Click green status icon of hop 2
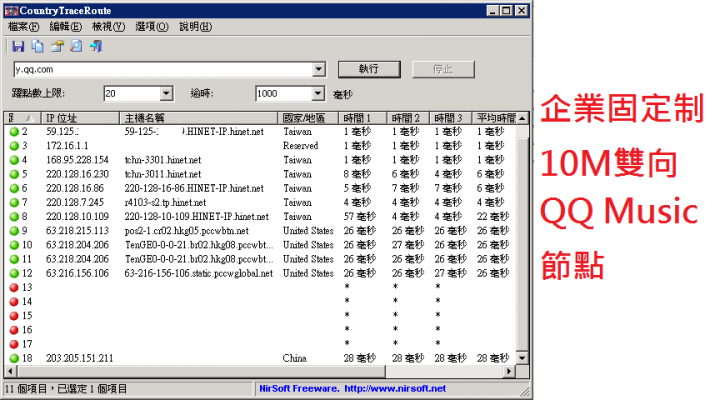Screen dimensions: 720x400 click(14, 132)
